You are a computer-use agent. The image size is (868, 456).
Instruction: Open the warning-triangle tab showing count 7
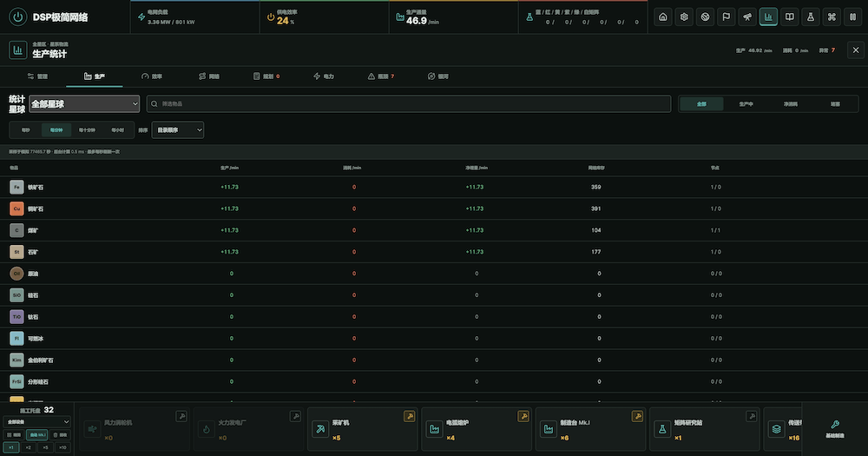381,76
